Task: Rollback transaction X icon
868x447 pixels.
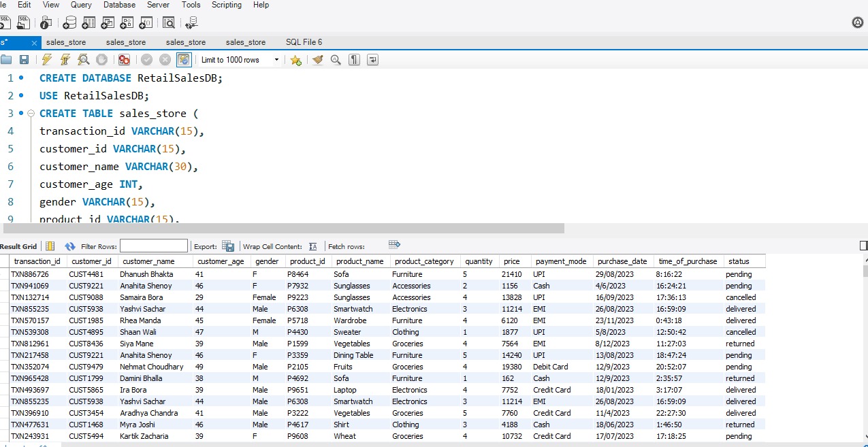Action: tap(165, 60)
